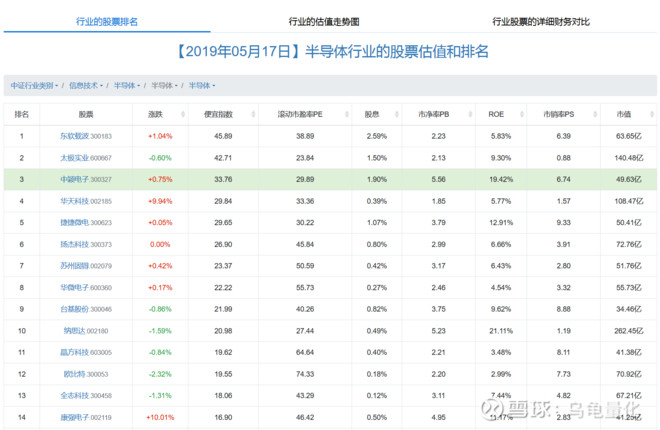Select market cap 262.45亿
The image size is (660, 430).
[628, 331]
